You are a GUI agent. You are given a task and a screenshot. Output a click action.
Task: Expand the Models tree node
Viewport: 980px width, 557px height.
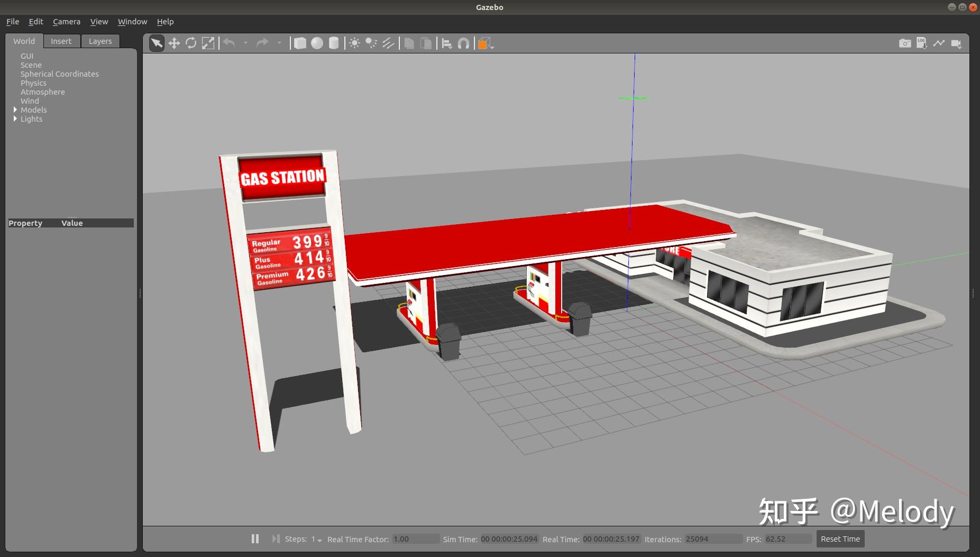15,110
